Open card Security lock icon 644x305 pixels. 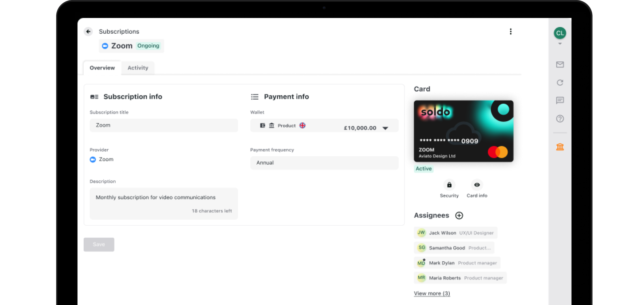tap(449, 185)
